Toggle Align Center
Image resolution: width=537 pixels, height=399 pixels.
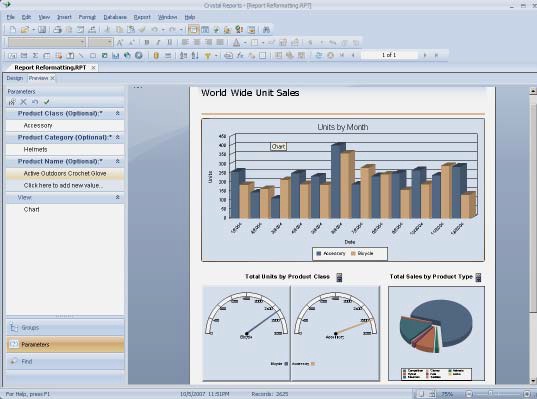pos(197,42)
